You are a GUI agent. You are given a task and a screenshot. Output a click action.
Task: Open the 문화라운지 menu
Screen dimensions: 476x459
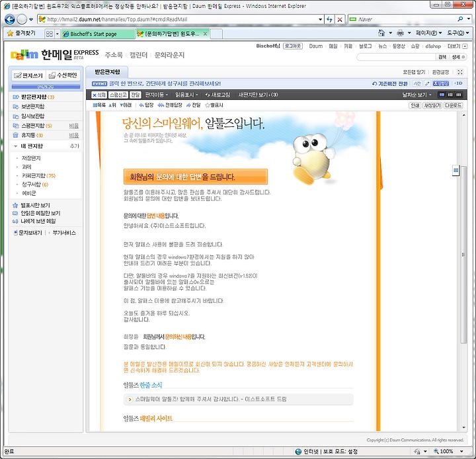pyautogui.click(x=169, y=55)
